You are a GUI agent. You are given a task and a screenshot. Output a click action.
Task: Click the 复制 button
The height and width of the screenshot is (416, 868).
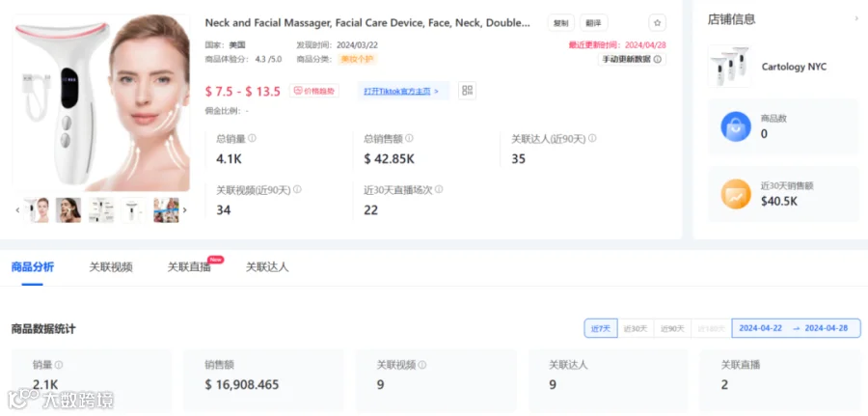tap(560, 23)
